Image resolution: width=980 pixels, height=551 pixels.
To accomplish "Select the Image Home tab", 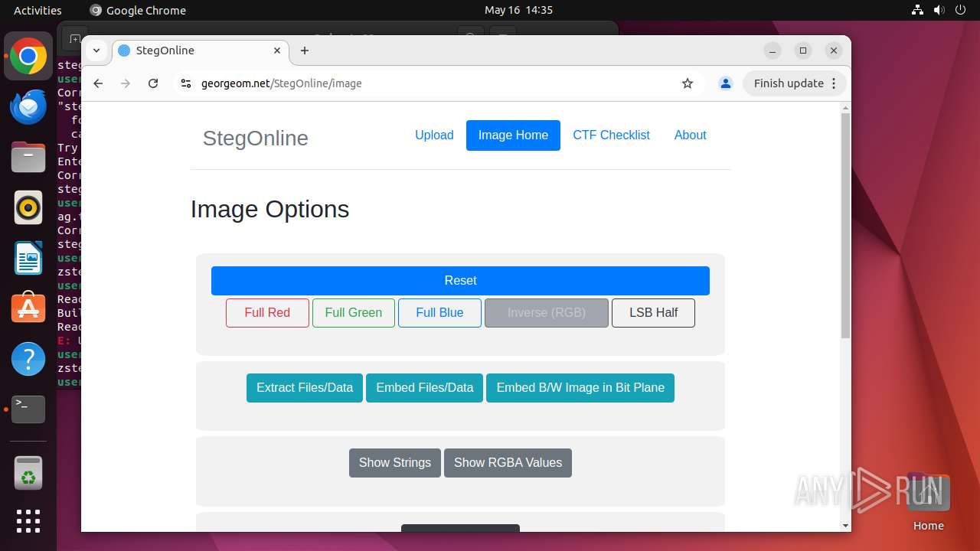I will 513,135.
